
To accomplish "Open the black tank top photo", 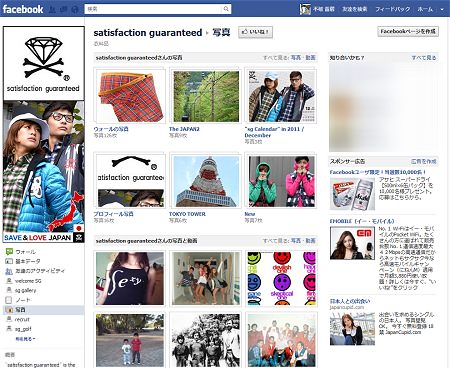I will coord(130,278).
